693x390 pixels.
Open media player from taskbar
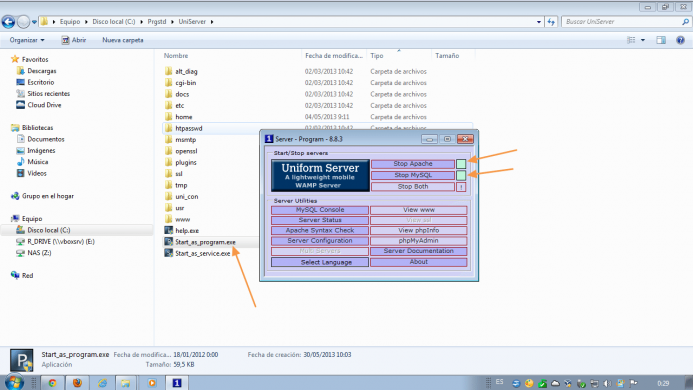coord(152,383)
